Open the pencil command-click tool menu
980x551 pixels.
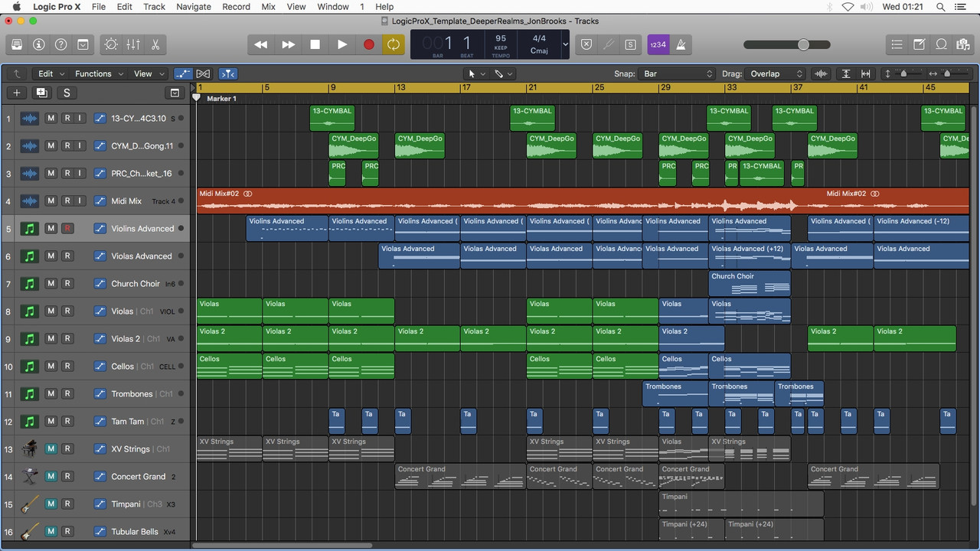tap(503, 73)
